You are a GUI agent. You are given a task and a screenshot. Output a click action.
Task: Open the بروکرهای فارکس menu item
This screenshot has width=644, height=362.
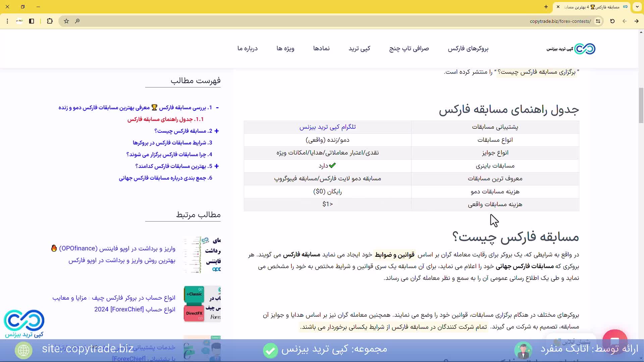[x=468, y=49]
